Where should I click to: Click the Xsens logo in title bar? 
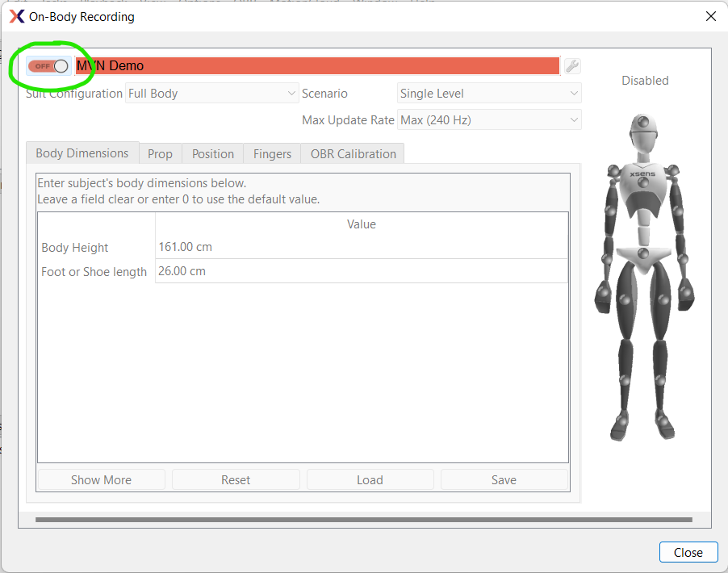(16, 16)
